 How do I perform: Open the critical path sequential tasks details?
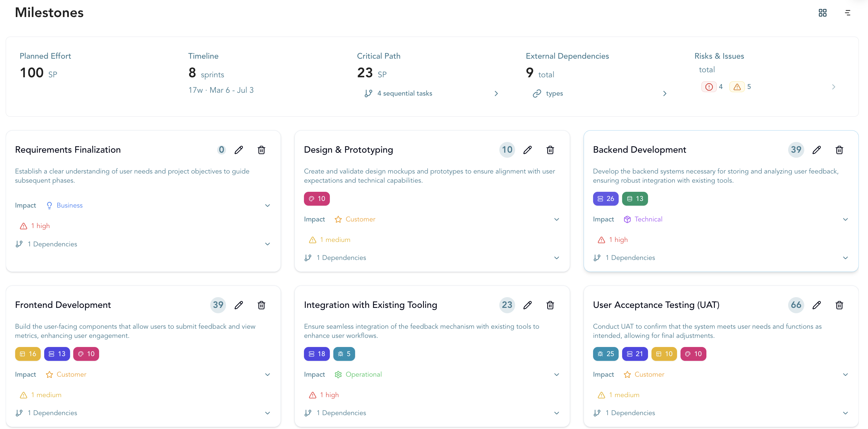pyautogui.click(x=496, y=93)
